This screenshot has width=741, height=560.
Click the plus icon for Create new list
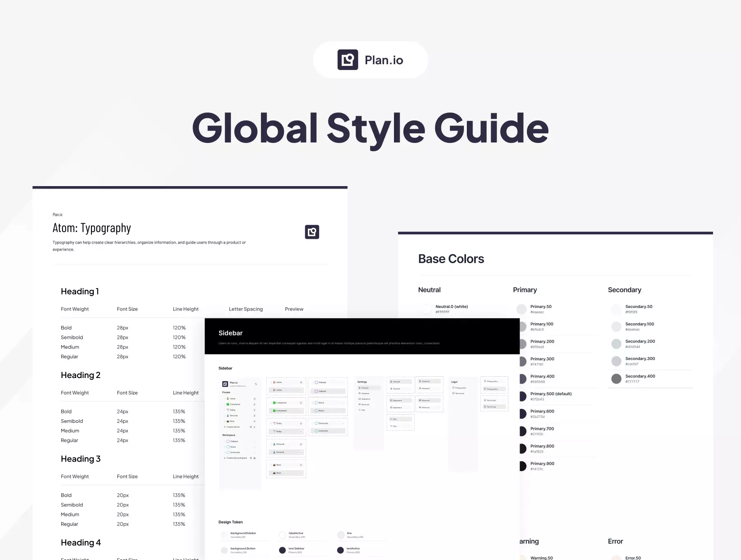[225, 427]
